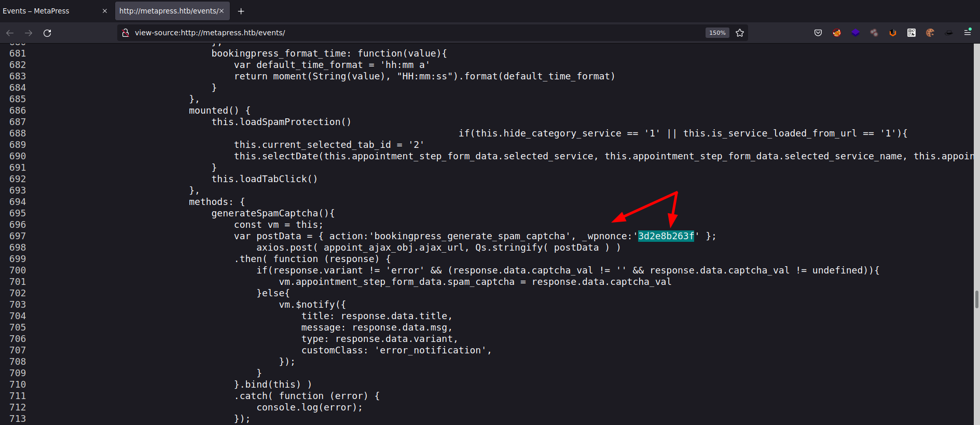Open the crossed-out orange animal extension

[x=837, y=33]
